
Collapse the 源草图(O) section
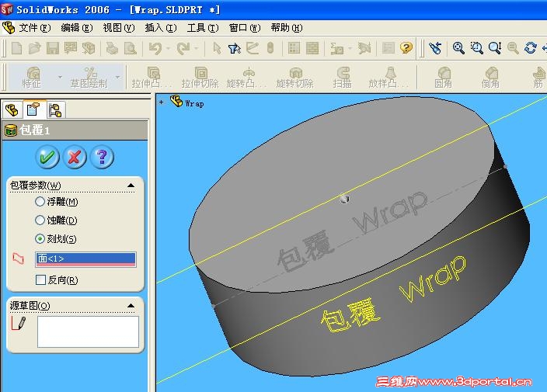(131, 306)
